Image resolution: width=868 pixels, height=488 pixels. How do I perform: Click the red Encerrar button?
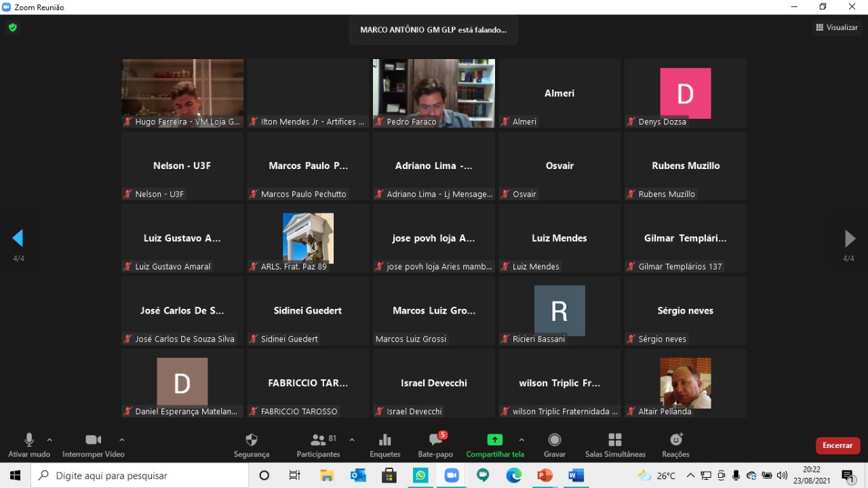click(837, 445)
